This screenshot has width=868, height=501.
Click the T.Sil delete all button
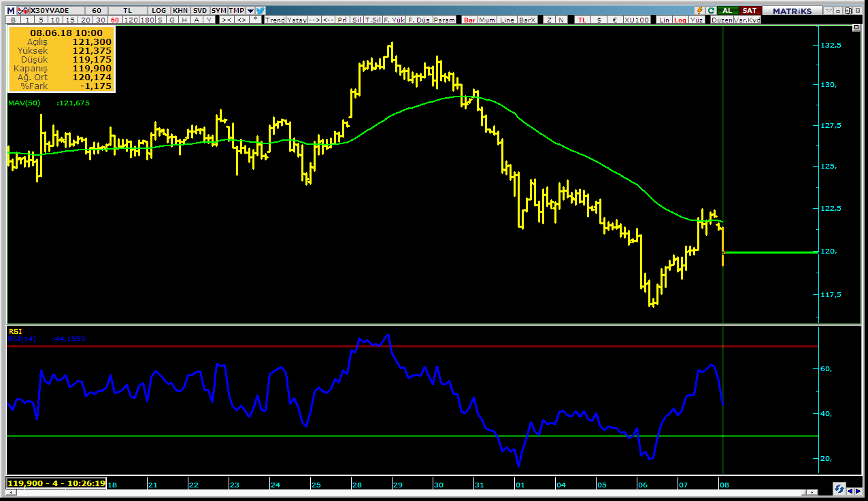pyautogui.click(x=371, y=20)
